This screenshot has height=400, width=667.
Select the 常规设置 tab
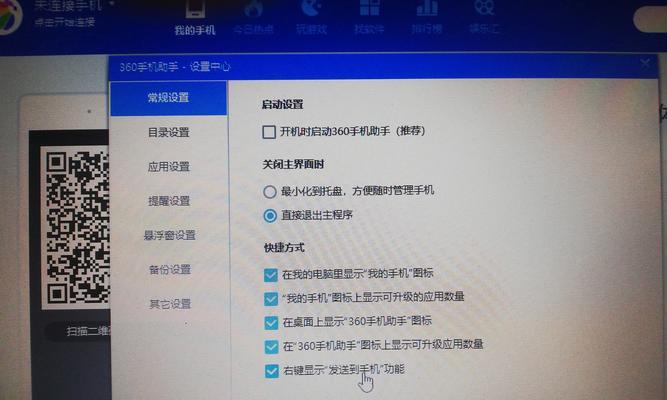pos(168,98)
